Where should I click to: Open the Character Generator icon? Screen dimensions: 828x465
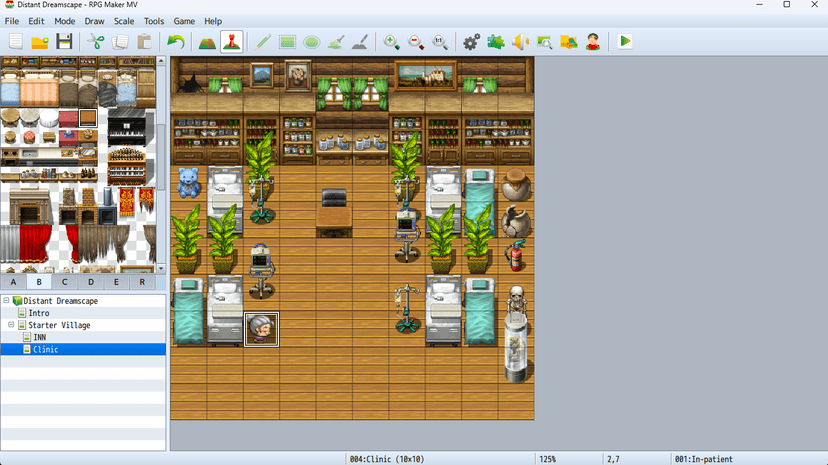point(592,42)
